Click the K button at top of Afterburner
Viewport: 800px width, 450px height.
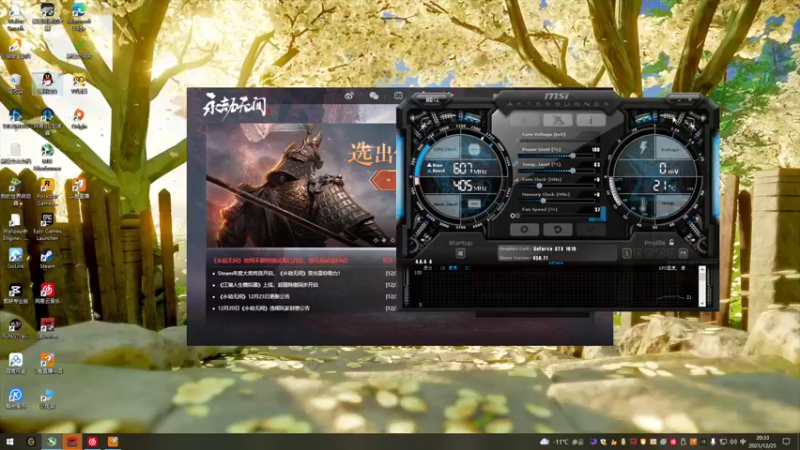click(524, 120)
